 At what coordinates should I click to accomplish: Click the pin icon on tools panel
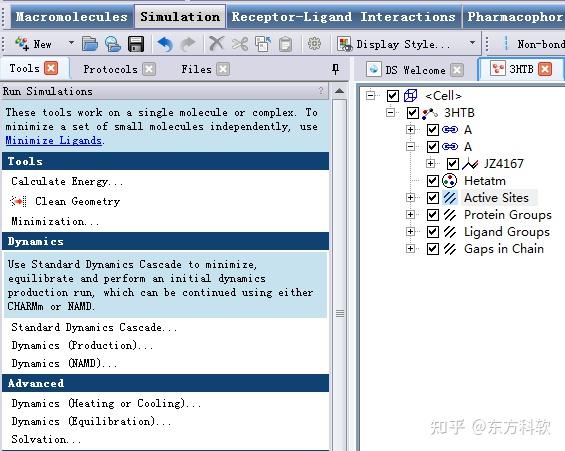(335, 69)
